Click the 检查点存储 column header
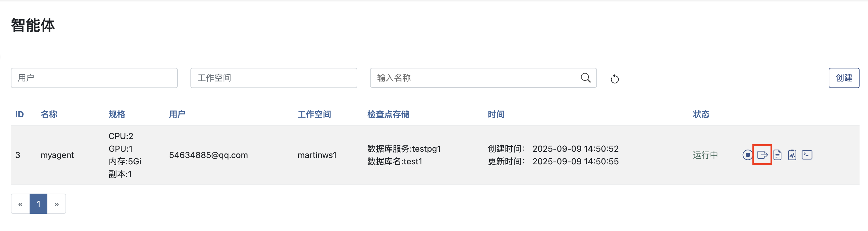The width and height of the screenshot is (868, 231). tap(388, 115)
